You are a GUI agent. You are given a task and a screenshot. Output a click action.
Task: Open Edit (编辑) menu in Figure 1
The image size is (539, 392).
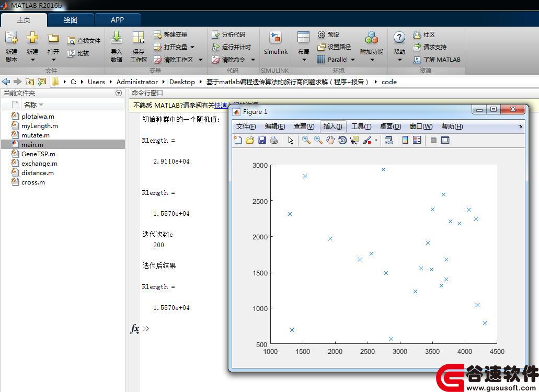[275, 126]
